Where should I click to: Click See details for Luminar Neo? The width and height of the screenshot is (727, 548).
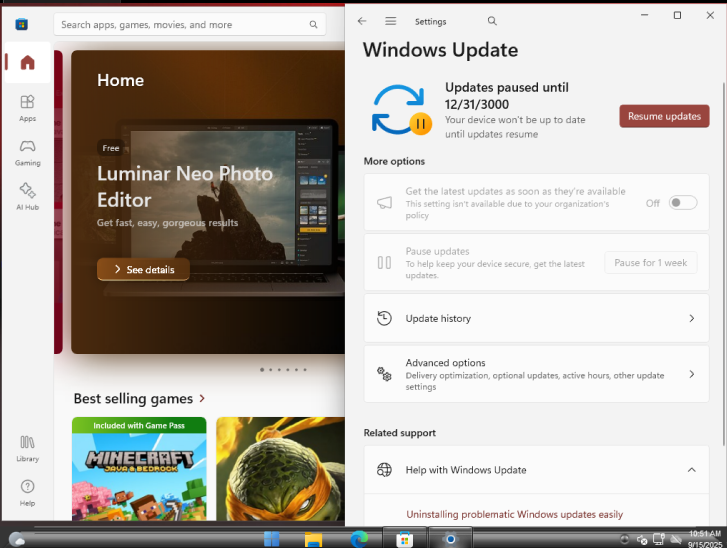pyautogui.click(x=143, y=269)
